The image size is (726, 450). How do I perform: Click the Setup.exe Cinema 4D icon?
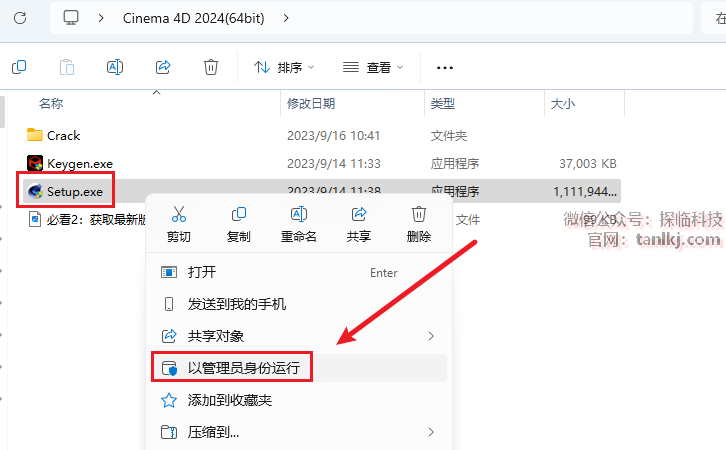pos(35,191)
